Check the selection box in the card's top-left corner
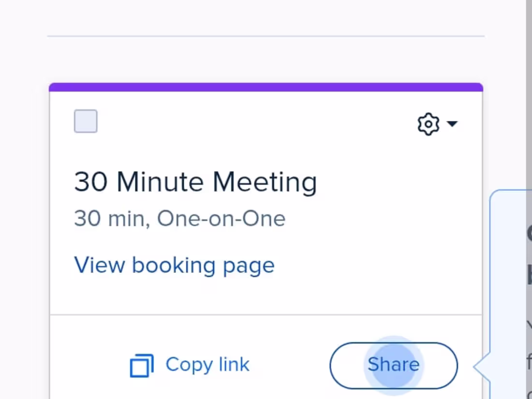 click(86, 121)
